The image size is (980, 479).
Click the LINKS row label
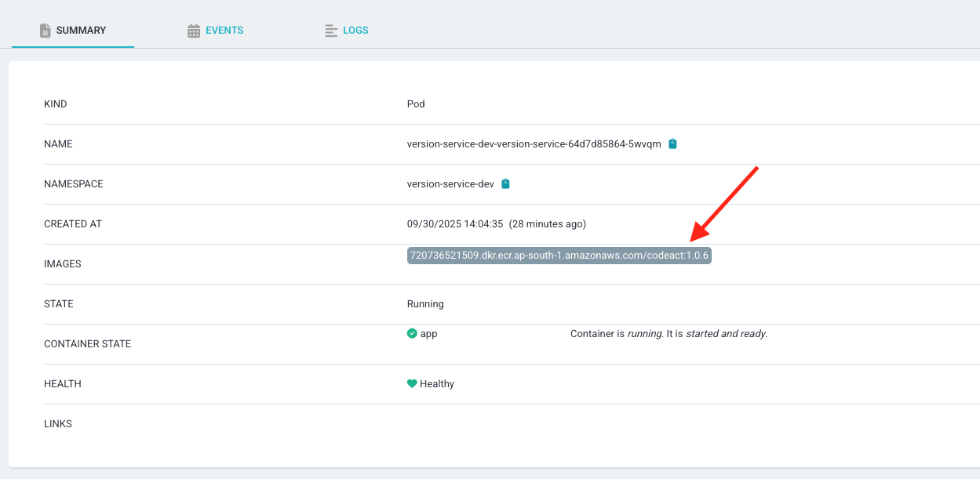pos(58,424)
